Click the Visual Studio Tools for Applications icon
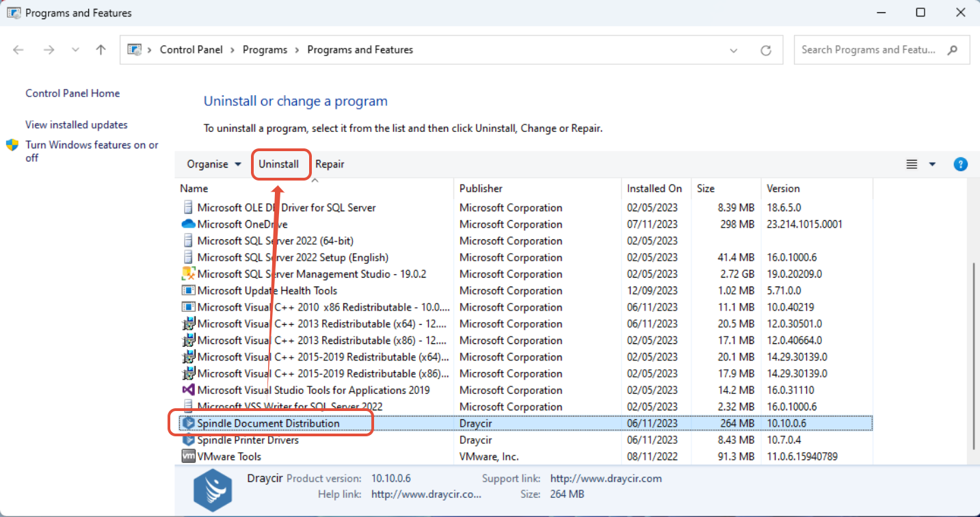The width and height of the screenshot is (980, 517). tap(189, 390)
